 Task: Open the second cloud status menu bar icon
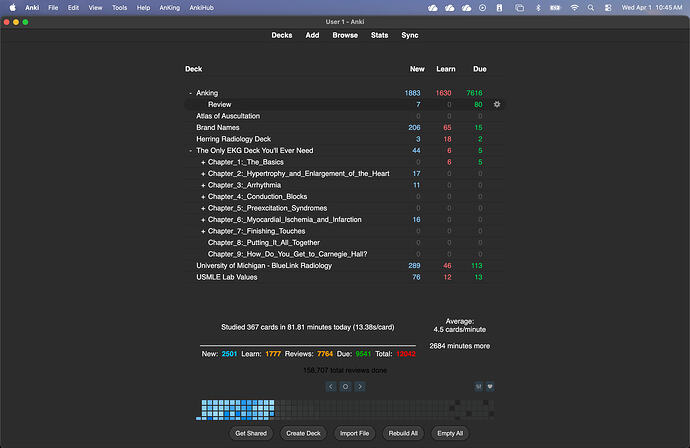click(449, 7)
